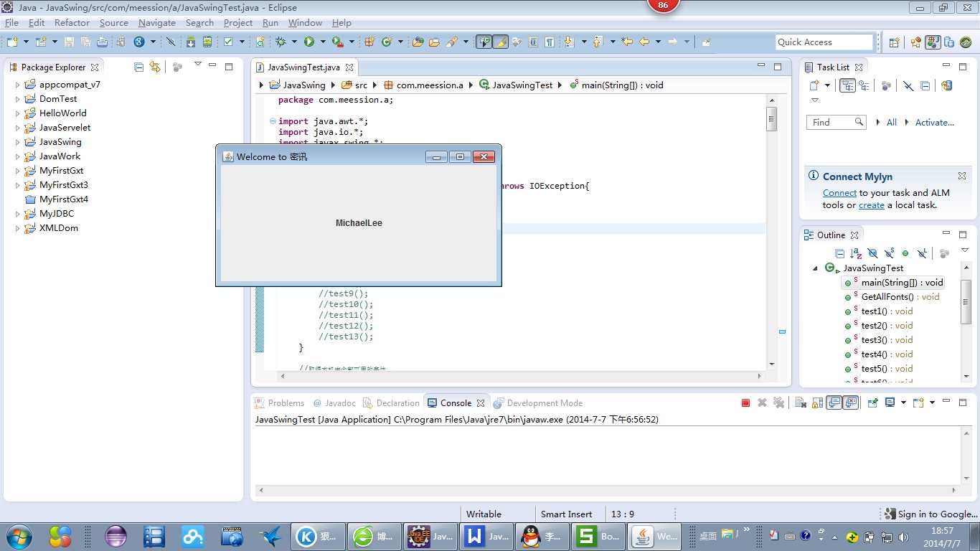Click the New Java Package icon
The width and height of the screenshot is (980, 551).
[369, 42]
